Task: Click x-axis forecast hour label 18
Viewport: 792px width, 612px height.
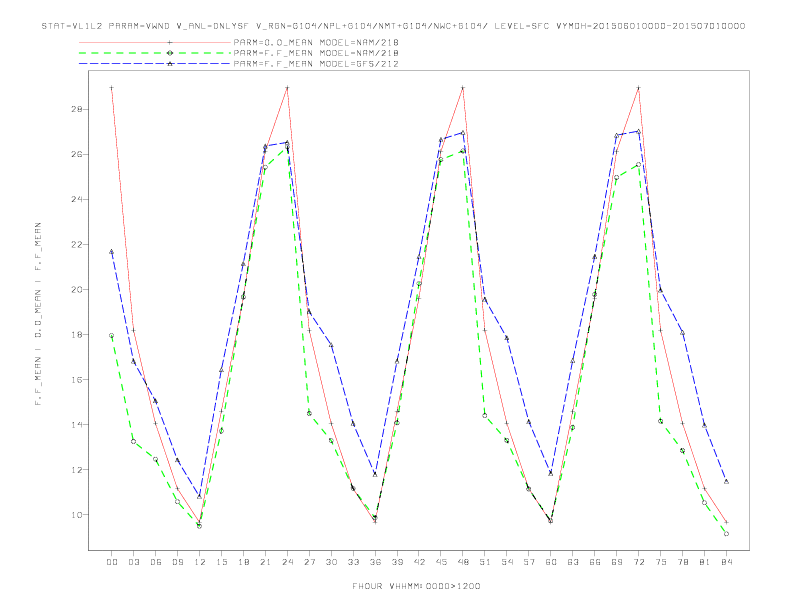Action: click(x=243, y=562)
